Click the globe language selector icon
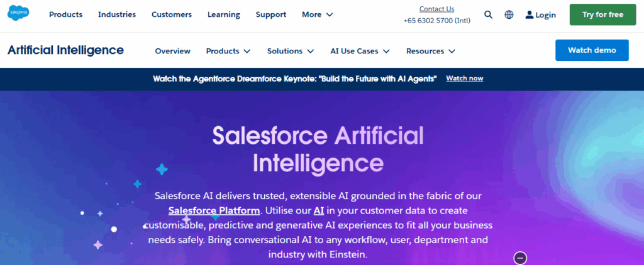644x265 pixels. pyautogui.click(x=509, y=14)
